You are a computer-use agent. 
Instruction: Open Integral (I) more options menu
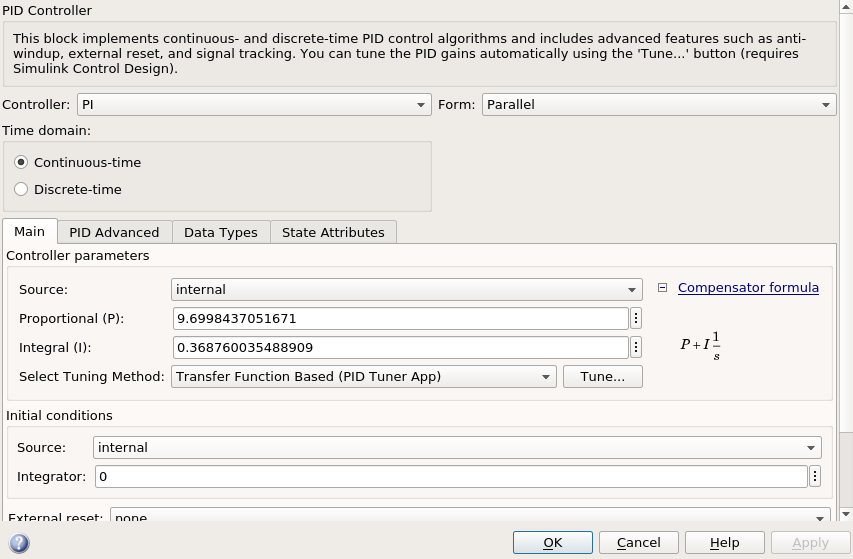pyautogui.click(x=635, y=347)
